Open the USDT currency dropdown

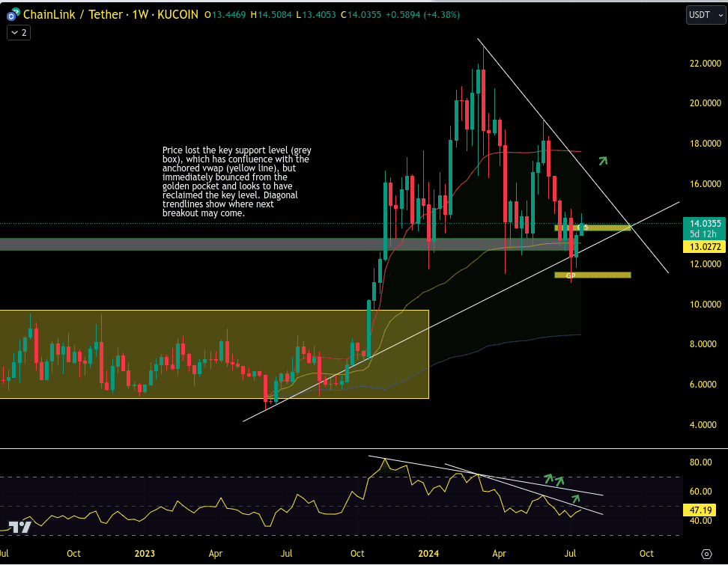(x=706, y=15)
